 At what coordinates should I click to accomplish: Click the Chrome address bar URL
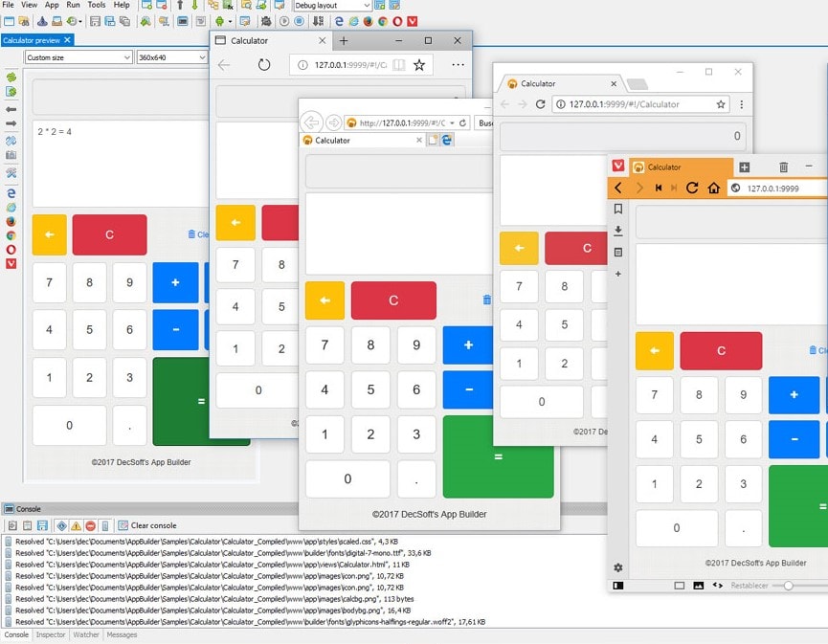click(624, 104)
